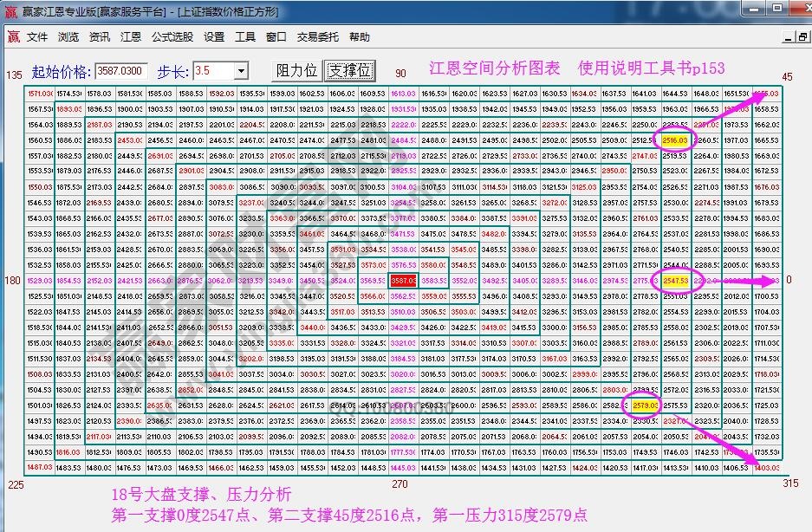Viewport: 812px width, 532px height.
Task: Open the 江恩 menu
Action: pyautogui.click(x=131, y=36)
